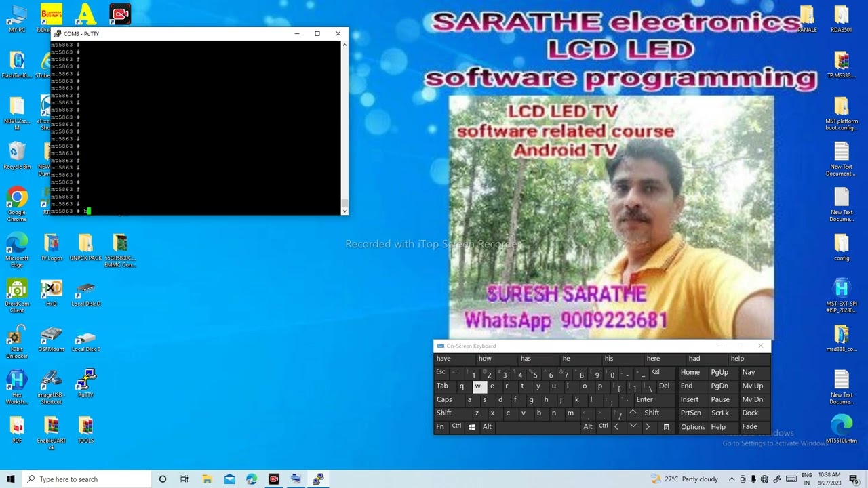Click the PuTTY terminal vertical scrollbar
This screenshot has width=868, height=488.
point(344,127)
